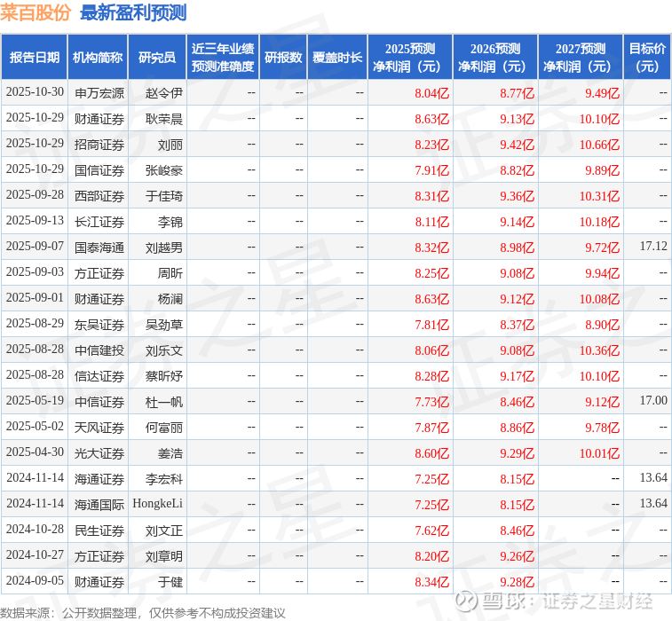
Task: Select the 天风证券 institution cell
Action: click(x=99, y=427)
